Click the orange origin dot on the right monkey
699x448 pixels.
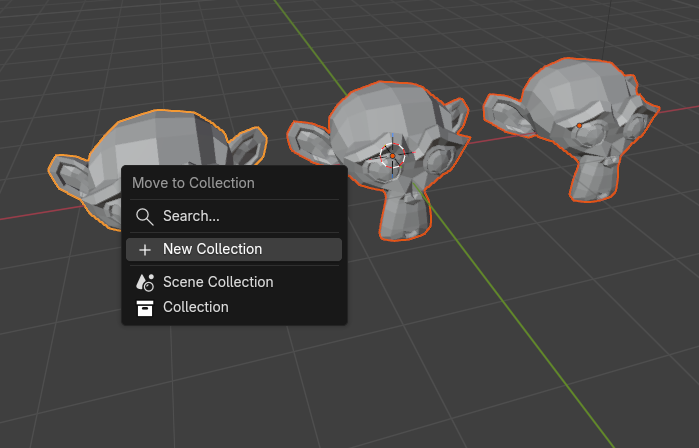(579, 126)
